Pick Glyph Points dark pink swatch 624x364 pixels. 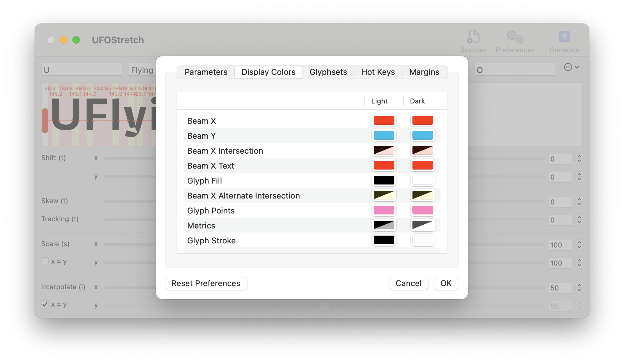pos(423,210)
